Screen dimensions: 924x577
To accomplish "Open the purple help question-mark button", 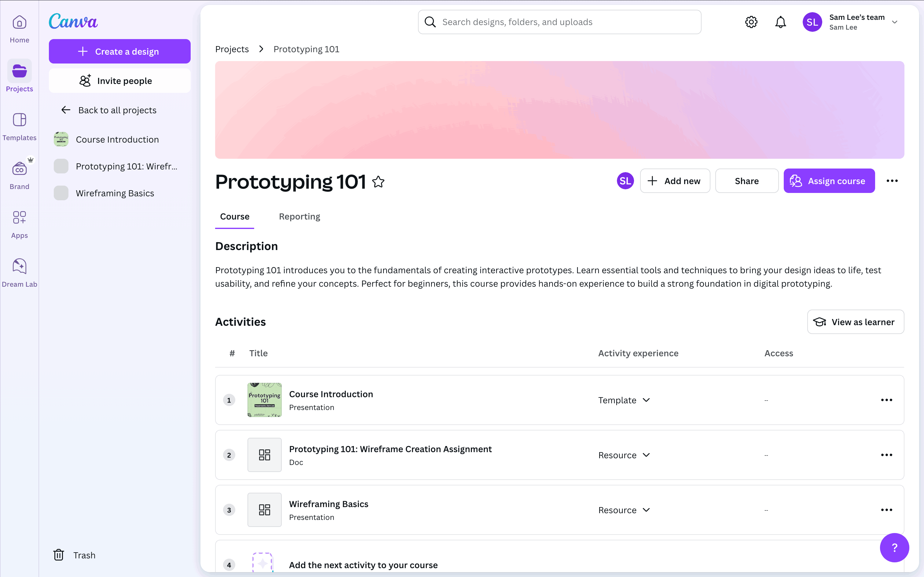I will (894, 547).
